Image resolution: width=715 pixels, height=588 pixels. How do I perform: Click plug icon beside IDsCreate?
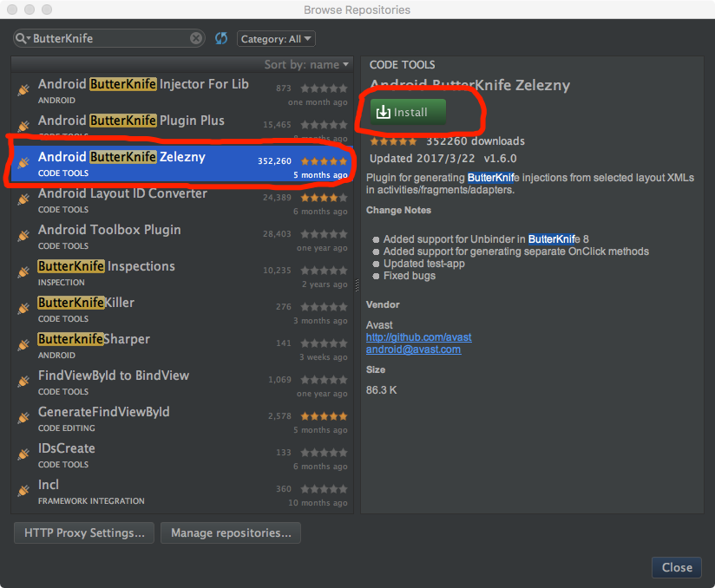click(23, 454)
